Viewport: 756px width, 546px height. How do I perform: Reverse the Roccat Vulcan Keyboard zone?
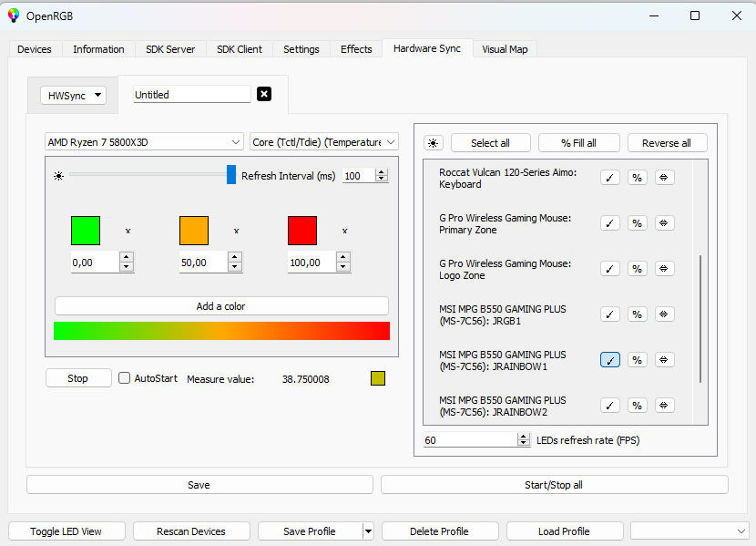point(664,178)
